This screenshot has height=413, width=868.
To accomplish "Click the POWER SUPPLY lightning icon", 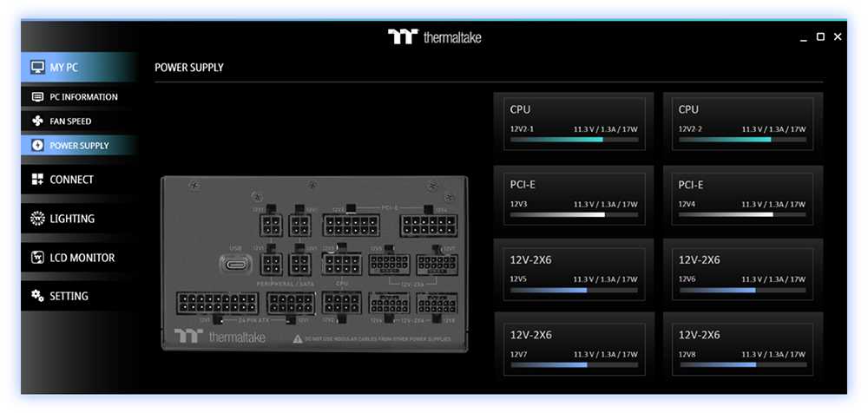I will tap(37, 145).
